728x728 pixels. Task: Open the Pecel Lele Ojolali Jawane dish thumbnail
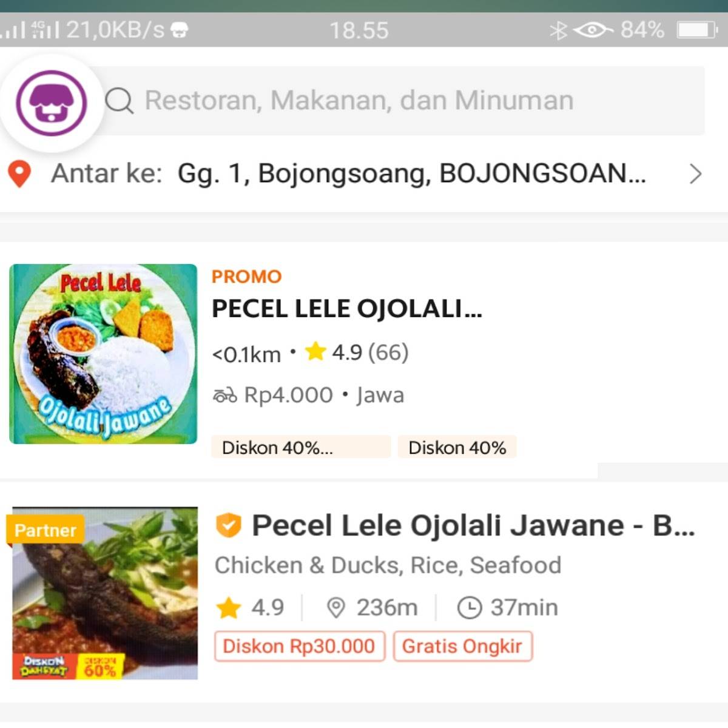pos(102,591)
